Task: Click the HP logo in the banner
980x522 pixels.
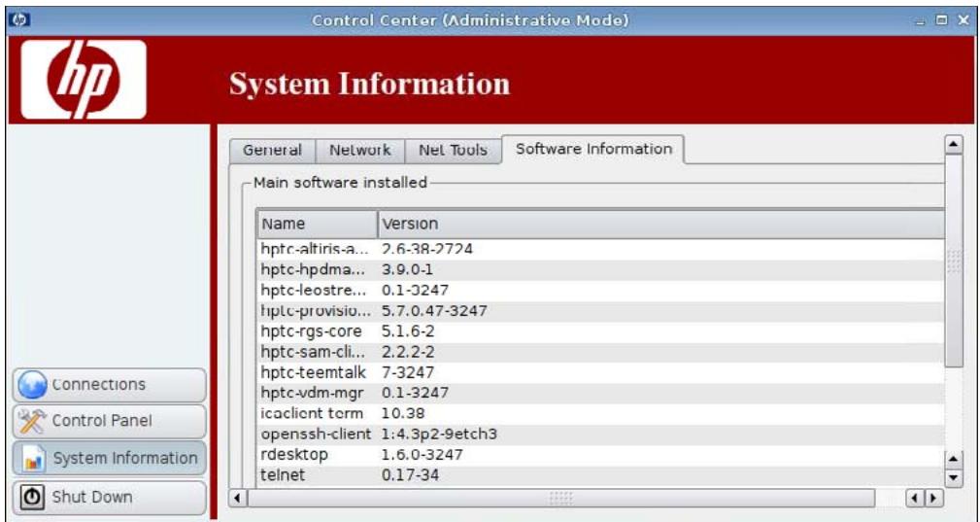Action: pos(84,80)
